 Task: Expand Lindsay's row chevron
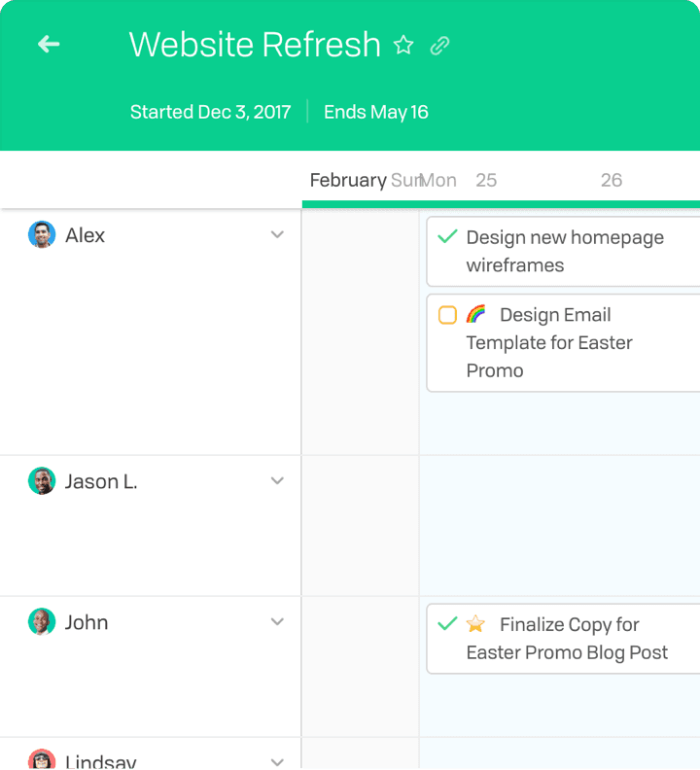[x=277, y=762]
